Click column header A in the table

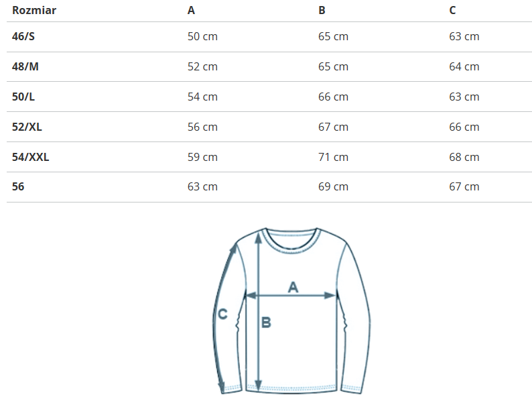click(192, 10)
